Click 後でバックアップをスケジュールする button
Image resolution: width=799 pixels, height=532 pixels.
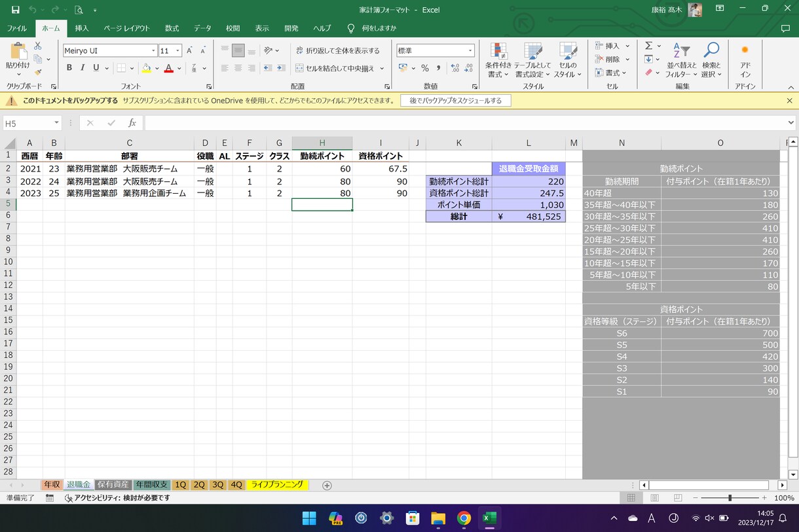pos(456,101)
